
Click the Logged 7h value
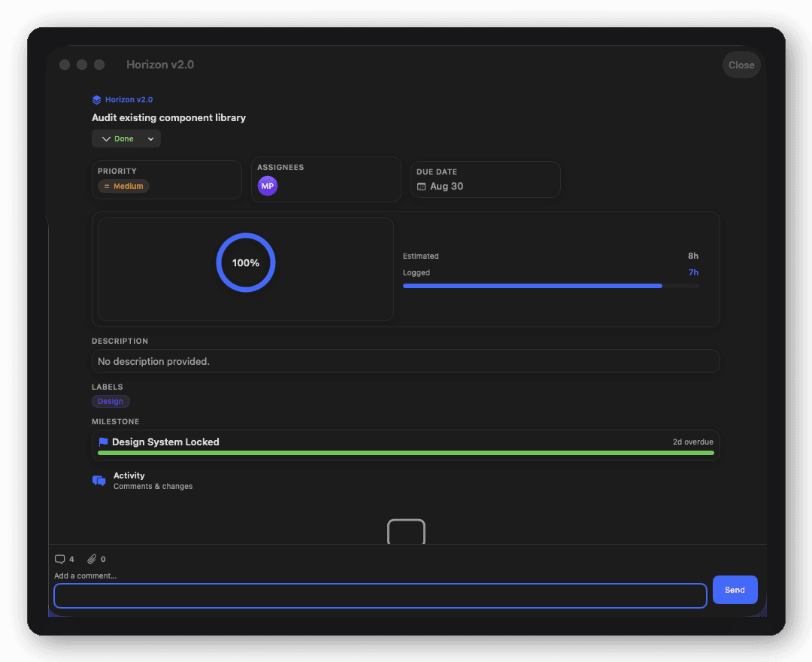point(693,272)
